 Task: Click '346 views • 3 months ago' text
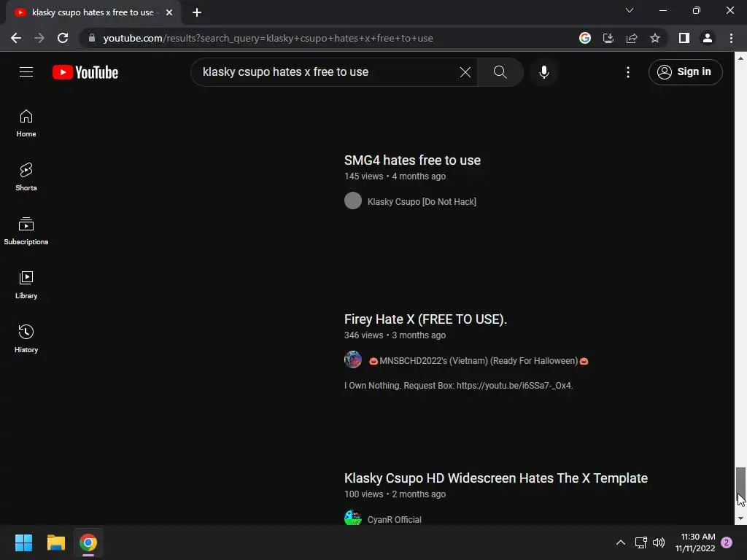point(395,335)
